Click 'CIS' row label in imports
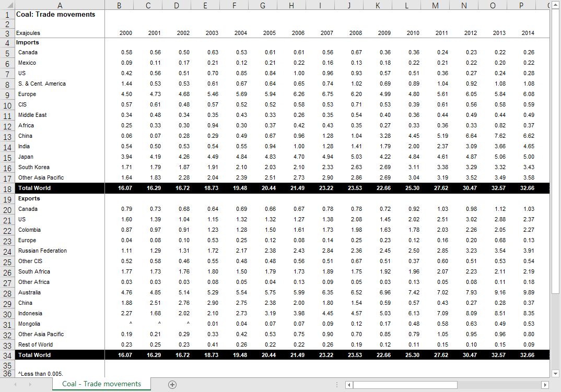This screenshot has height=392, width=561. coord(22,104)
